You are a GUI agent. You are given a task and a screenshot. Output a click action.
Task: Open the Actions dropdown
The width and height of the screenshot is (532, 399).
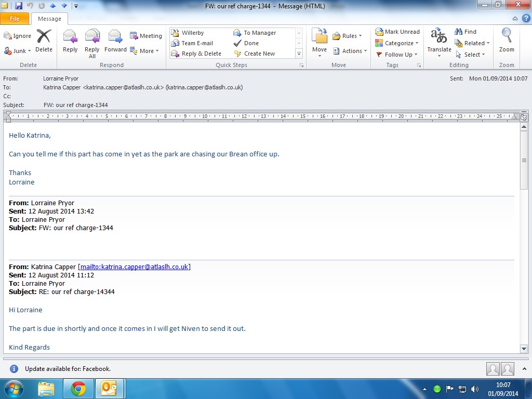(x=350, y=51)
